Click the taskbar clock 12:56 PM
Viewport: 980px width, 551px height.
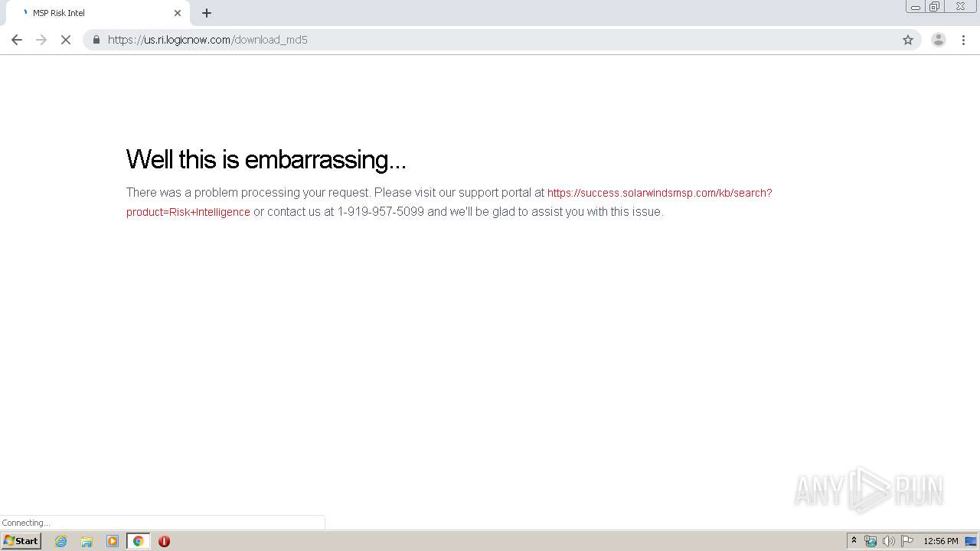(940, 541)
